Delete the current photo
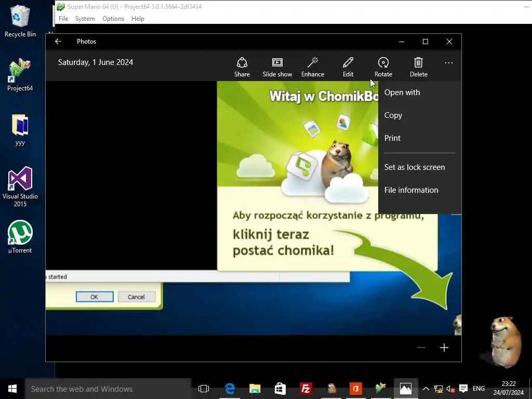The width and height of the screenshot is (532, 399). point(418,67)
